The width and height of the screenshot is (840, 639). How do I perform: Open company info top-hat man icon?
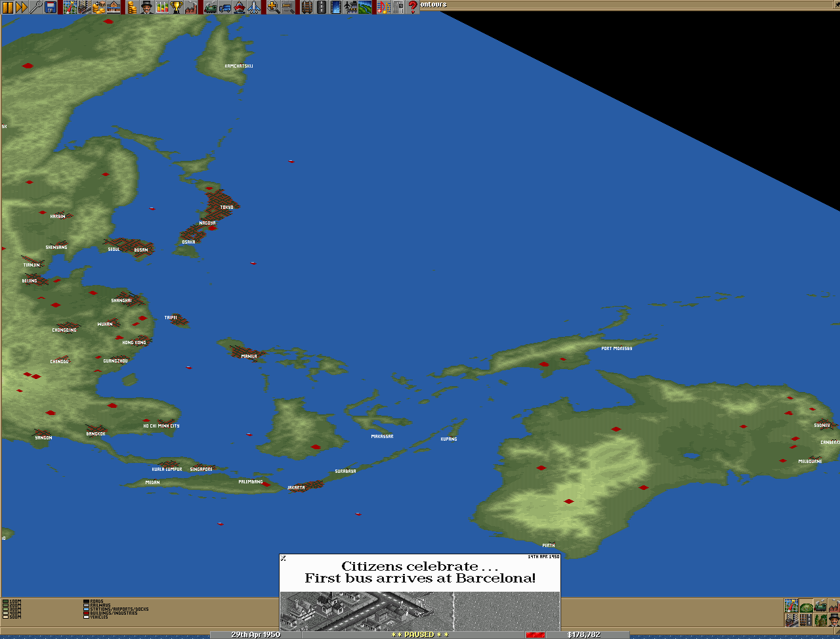(146, 7)
